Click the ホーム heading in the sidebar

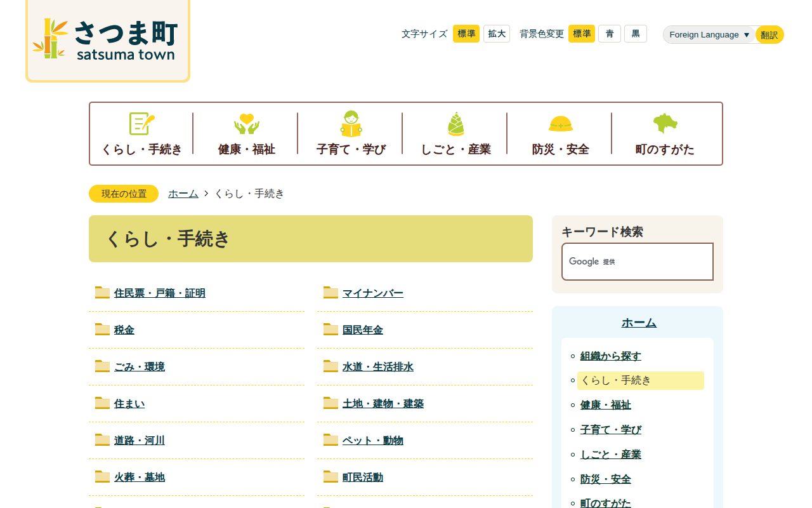[x=639, y=323]
